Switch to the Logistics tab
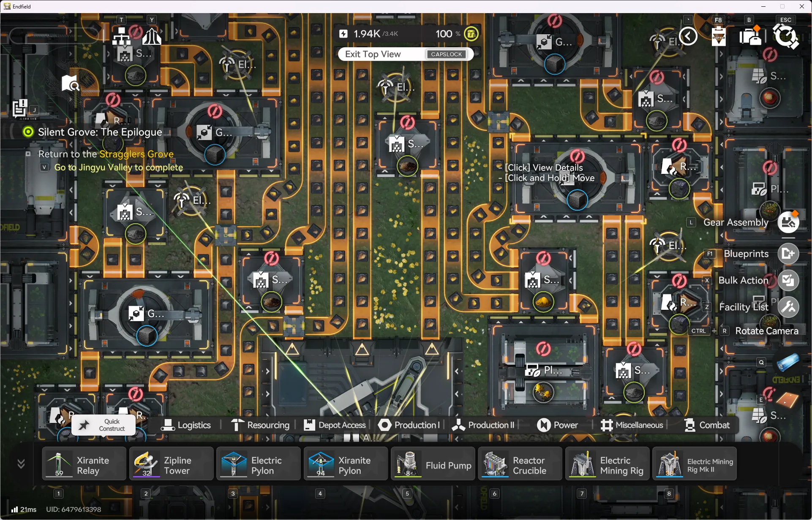 point(186,425)
